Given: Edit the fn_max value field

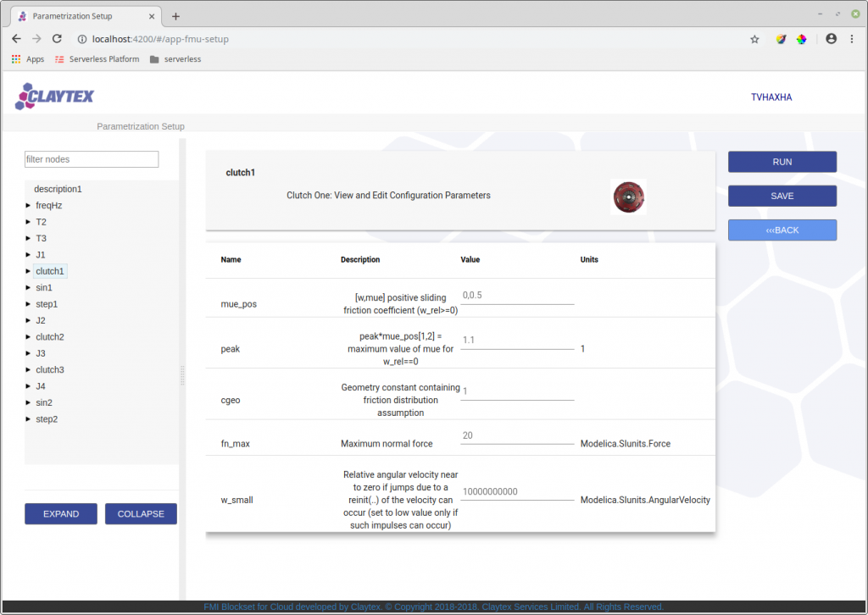Looking at the screenshot, I should pos(517,435).
